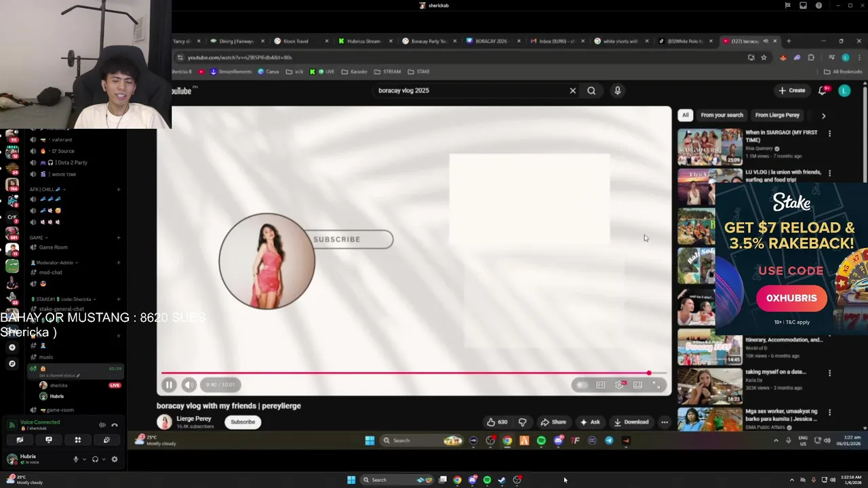Clear the YouTube search box text

572,90
